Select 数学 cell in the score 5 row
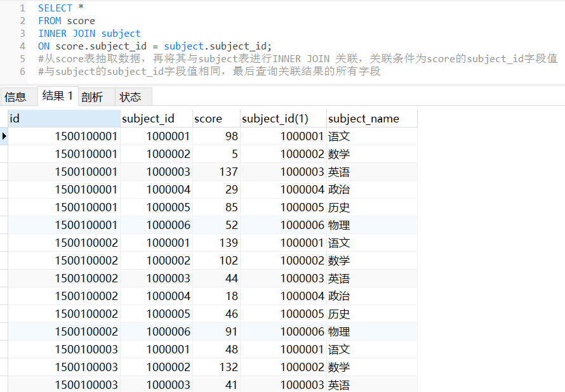Screen dimensions: 565x392 (372, 154)
